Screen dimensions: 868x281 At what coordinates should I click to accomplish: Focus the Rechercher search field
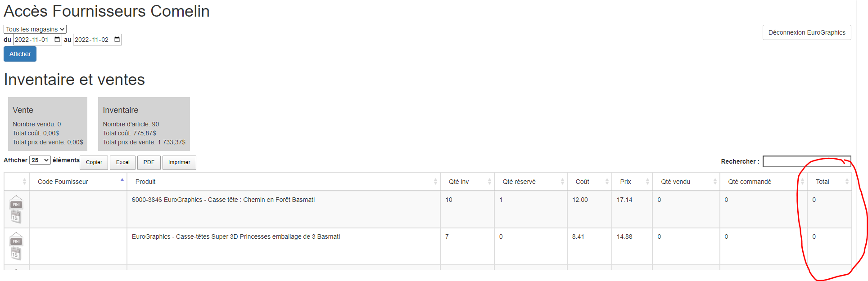point(806,161)
